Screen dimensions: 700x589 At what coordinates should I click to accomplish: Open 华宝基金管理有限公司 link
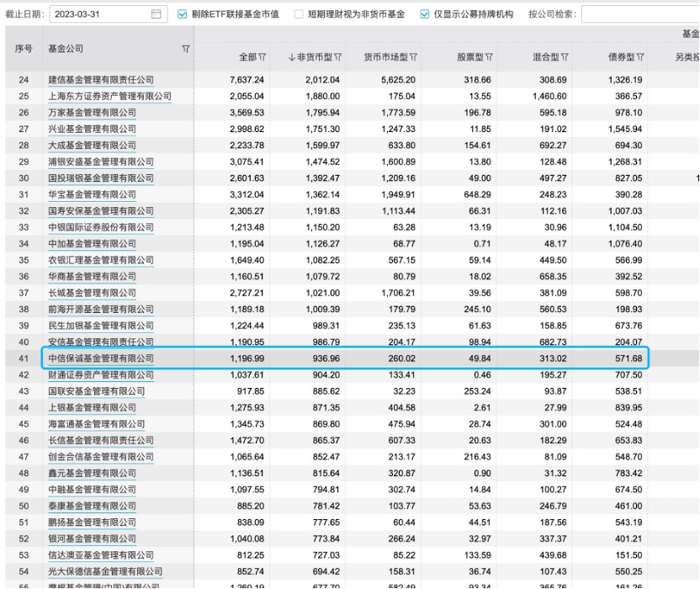tap(92, 194)
